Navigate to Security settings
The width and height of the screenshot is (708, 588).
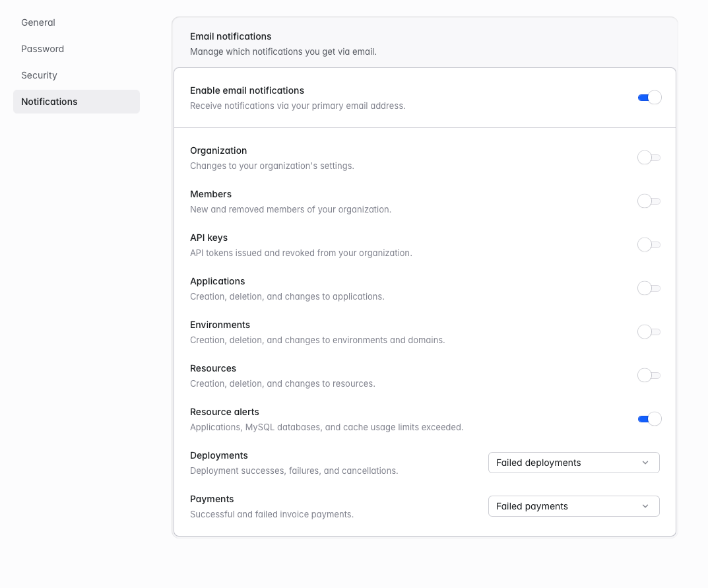(x=39, y=75)
